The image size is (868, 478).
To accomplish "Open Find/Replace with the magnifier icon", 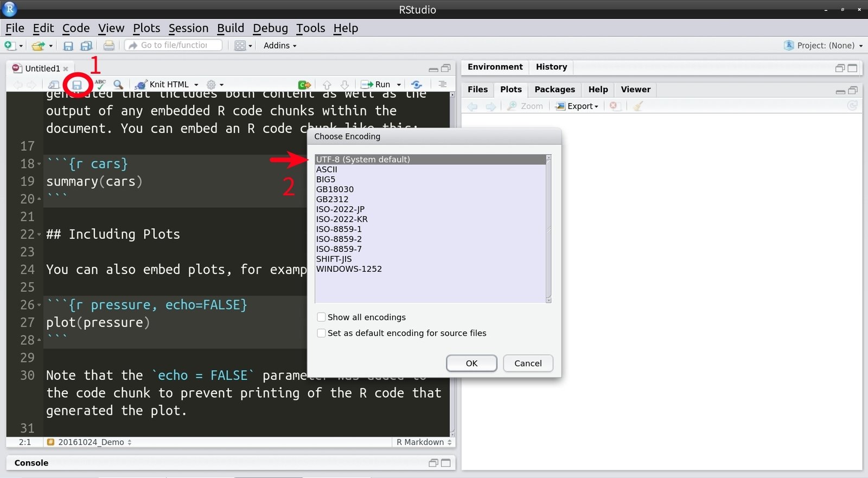I will [118, 85].
